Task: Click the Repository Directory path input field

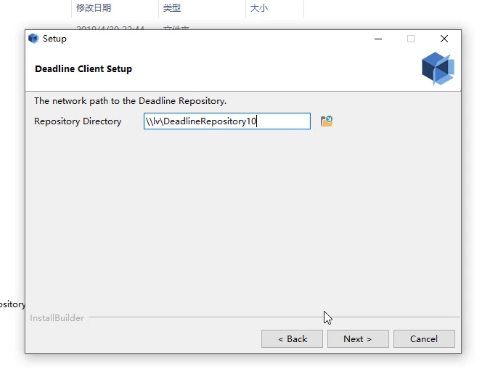Action: pos(227,121)
